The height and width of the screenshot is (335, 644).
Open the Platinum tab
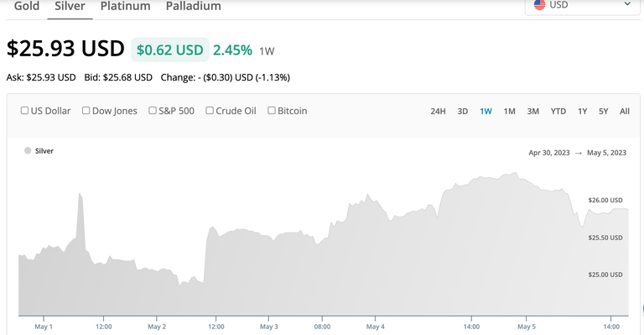pyautogui.click(x=125, y=6)
